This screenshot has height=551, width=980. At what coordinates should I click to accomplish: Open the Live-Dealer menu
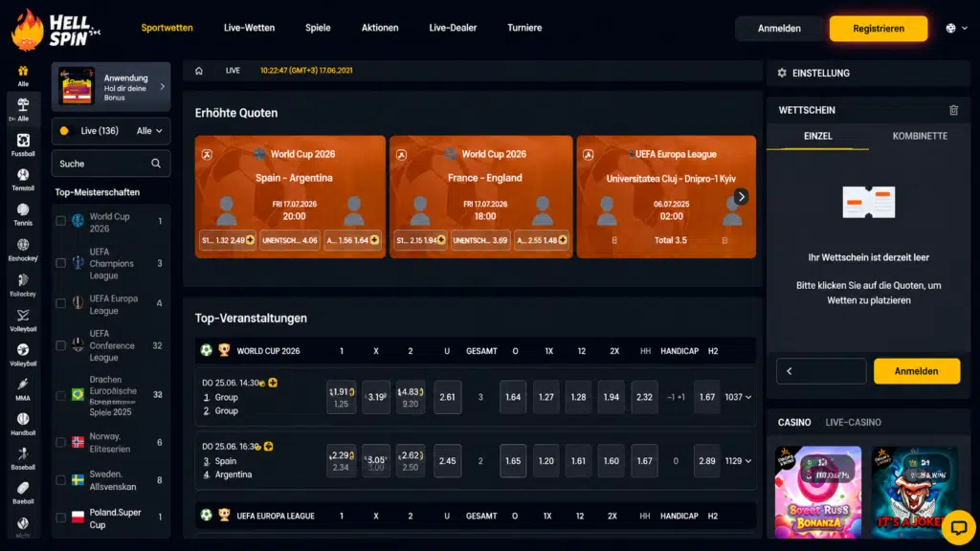coord(453,28)
